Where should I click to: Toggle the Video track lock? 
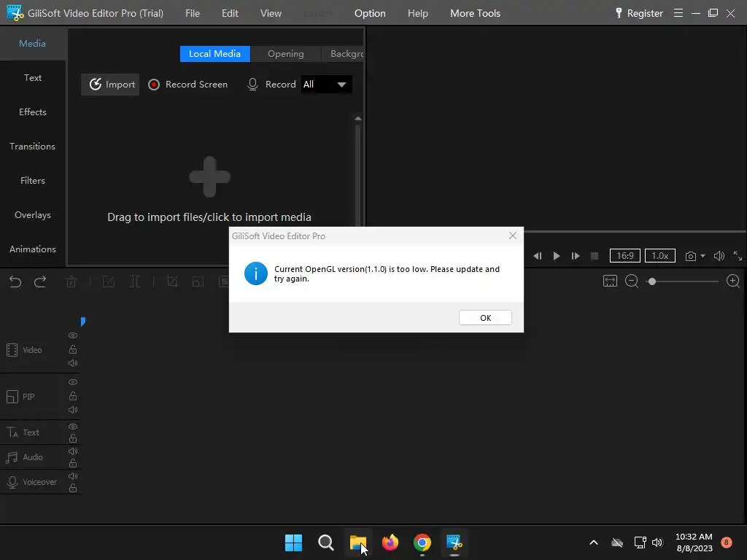coord(73,349)
